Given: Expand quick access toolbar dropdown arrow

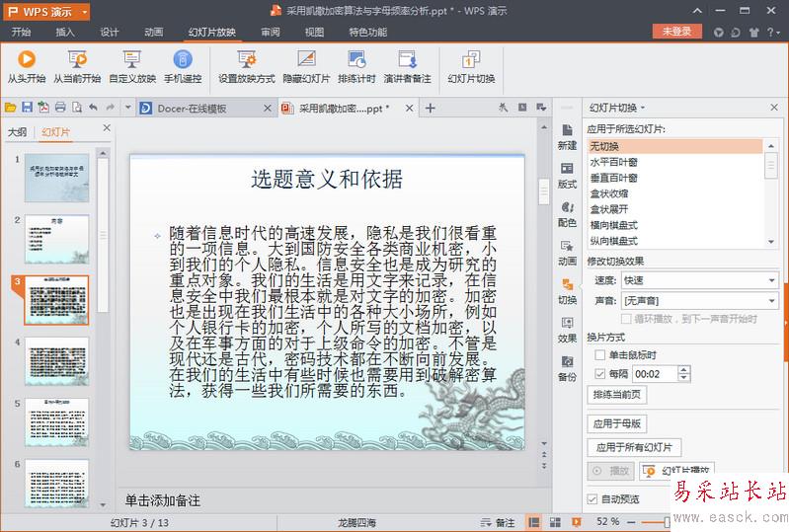Looking at the screenshot, I should point(127,108).
